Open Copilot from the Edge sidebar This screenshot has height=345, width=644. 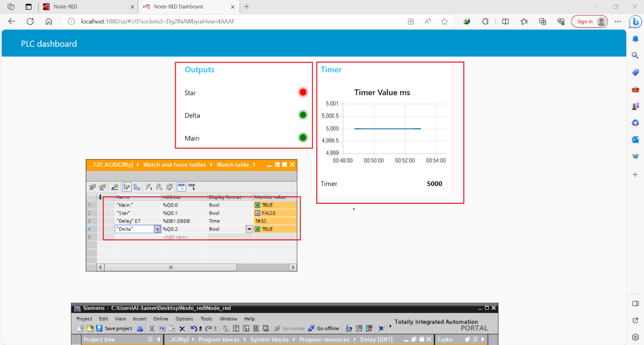click(x=636, y=21)
